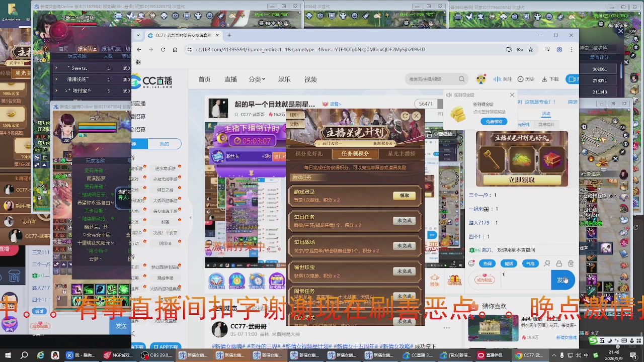The width and height of the screenshot is (644, 362).
Task: Click the CC直播 site logo
Action: pos(152,81)
